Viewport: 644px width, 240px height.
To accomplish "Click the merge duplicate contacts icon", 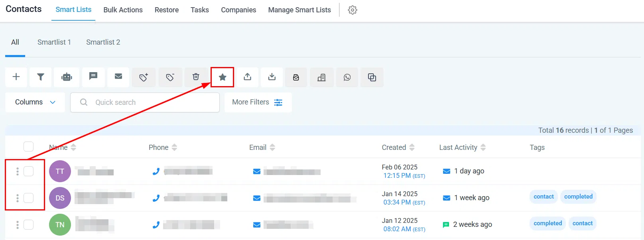I will (372, 77).
